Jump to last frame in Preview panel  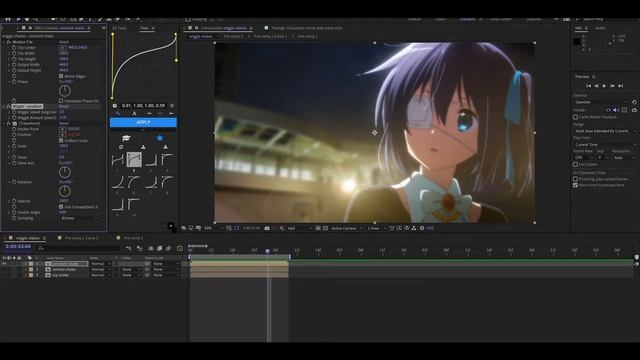point(620,86)
